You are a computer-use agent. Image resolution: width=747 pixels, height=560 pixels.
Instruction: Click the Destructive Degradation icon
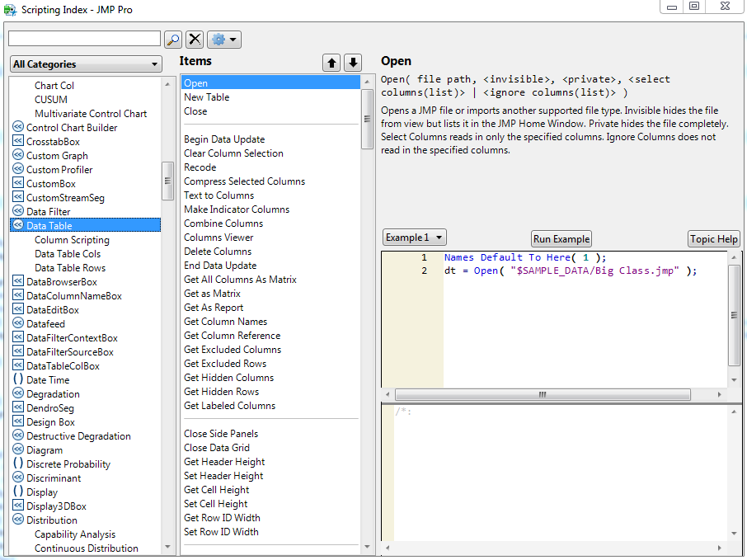pos(18,435)
